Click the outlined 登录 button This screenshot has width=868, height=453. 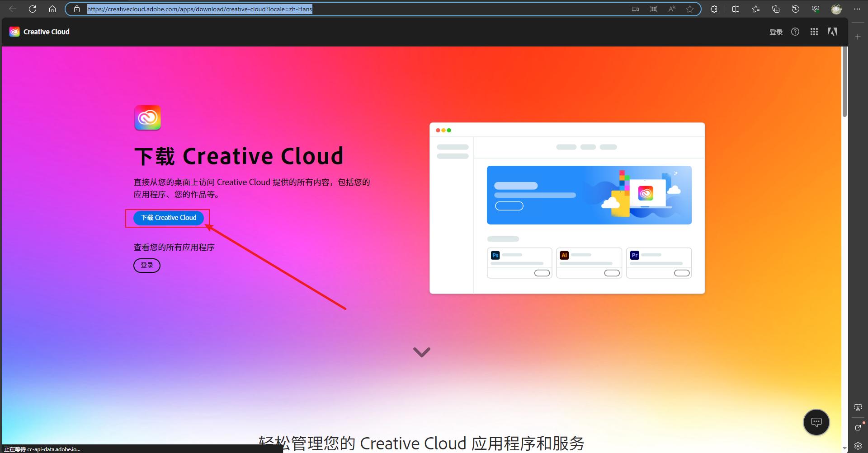pyautogui.click(x=147, y=265)
